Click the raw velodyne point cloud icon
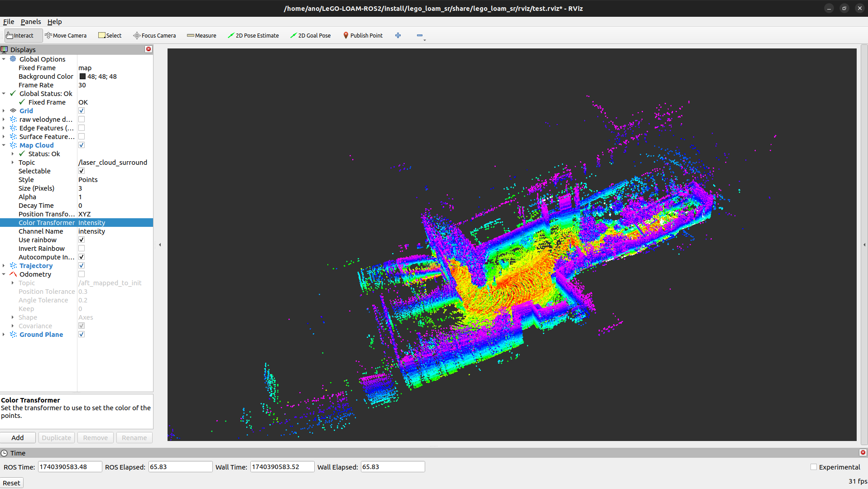868x489 pixels. pos(13,119)
